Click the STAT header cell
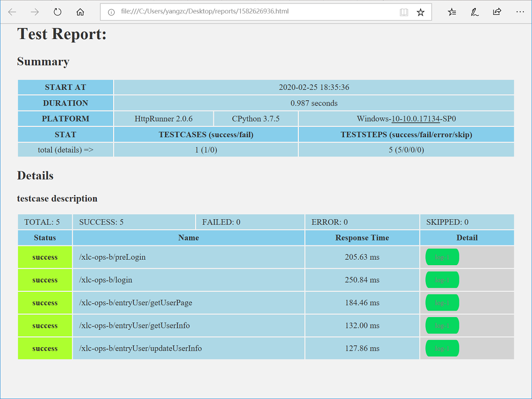Image resolution: width=532 pixels, height=399 pixels. (66, 135)
